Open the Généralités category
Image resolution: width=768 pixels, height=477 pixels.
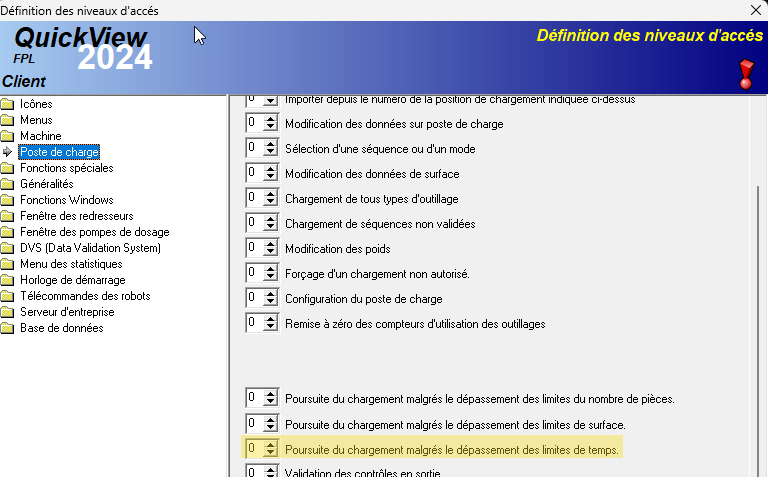coord(46,184)
